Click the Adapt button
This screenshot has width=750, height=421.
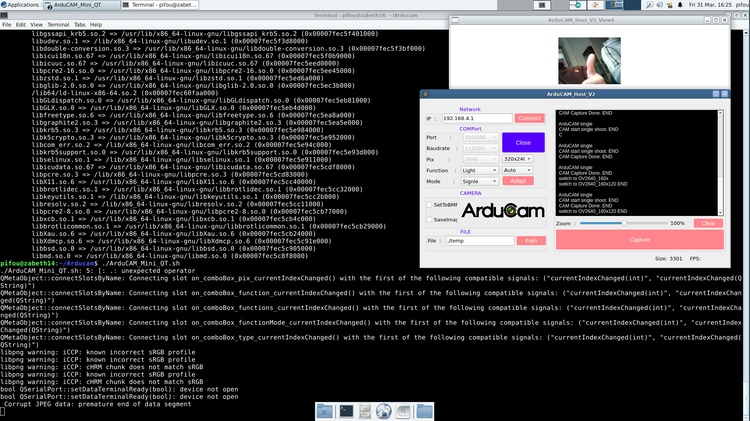[518, 181]
